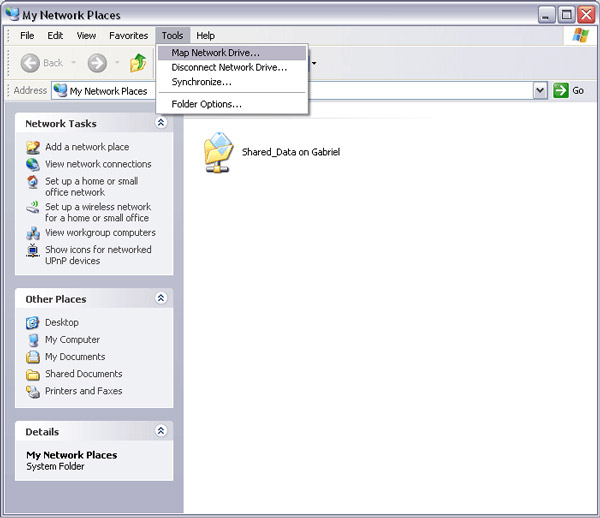
Task: Click Go button label
Action: click(x=578, y=91)
